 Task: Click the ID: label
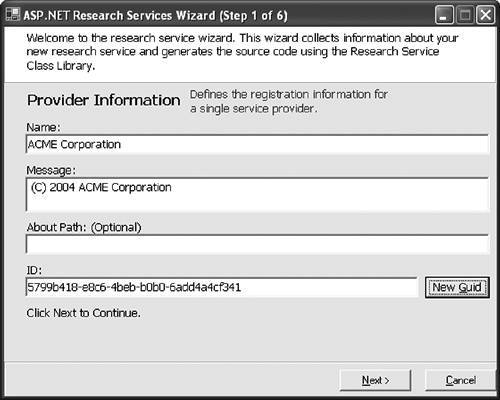(x=34, y=270)
